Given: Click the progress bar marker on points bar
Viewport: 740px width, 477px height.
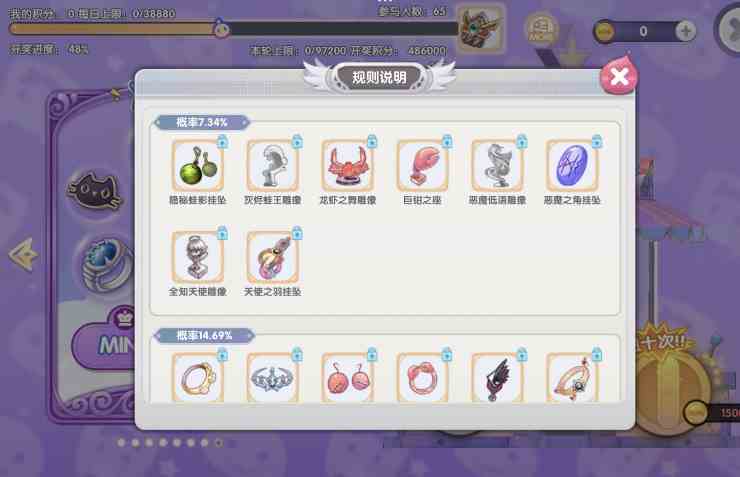Looking at the screenshot, I should tap(220, 28).
